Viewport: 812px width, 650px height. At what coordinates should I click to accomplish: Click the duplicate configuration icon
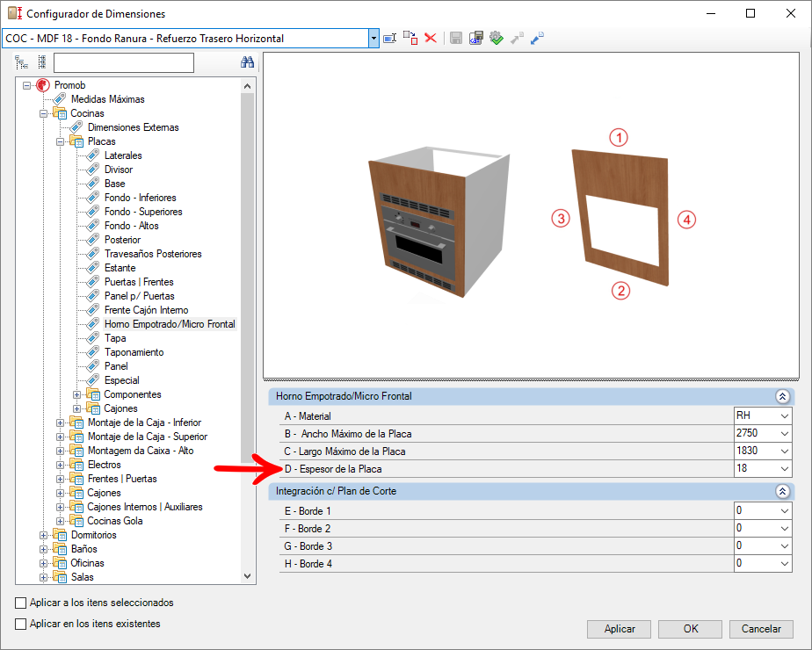[x=410, y=38]
